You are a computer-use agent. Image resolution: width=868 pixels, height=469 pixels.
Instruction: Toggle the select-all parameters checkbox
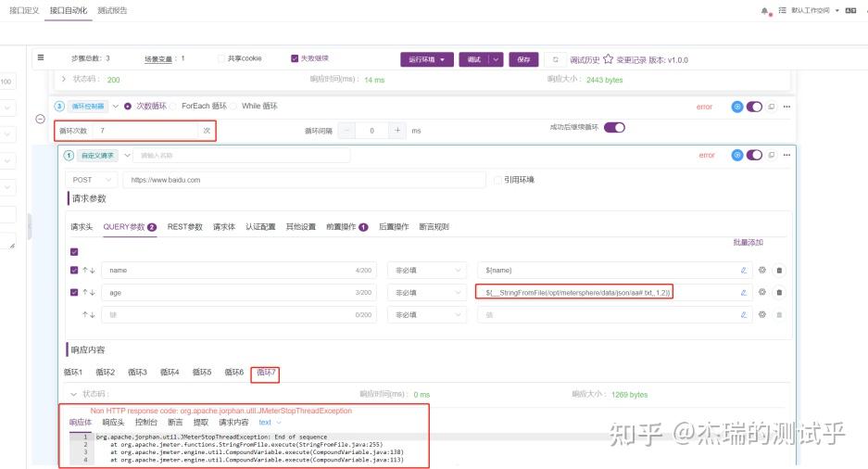click(x=74, y=252)
